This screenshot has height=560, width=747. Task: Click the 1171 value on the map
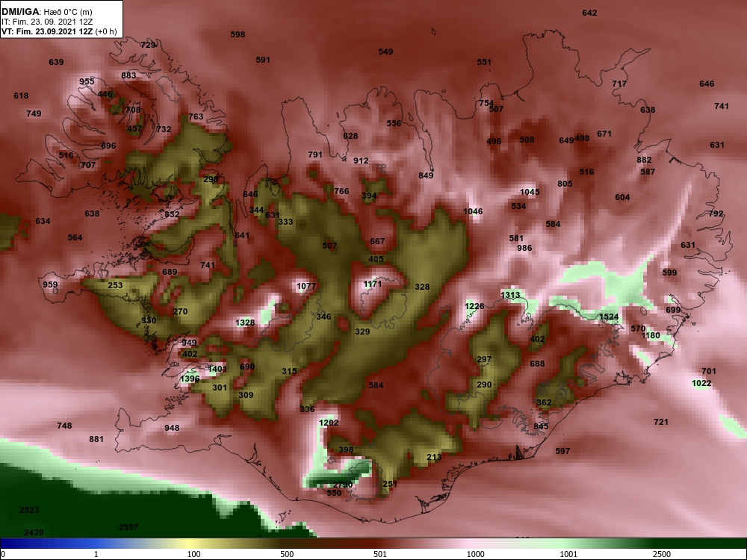click(373, 284)
